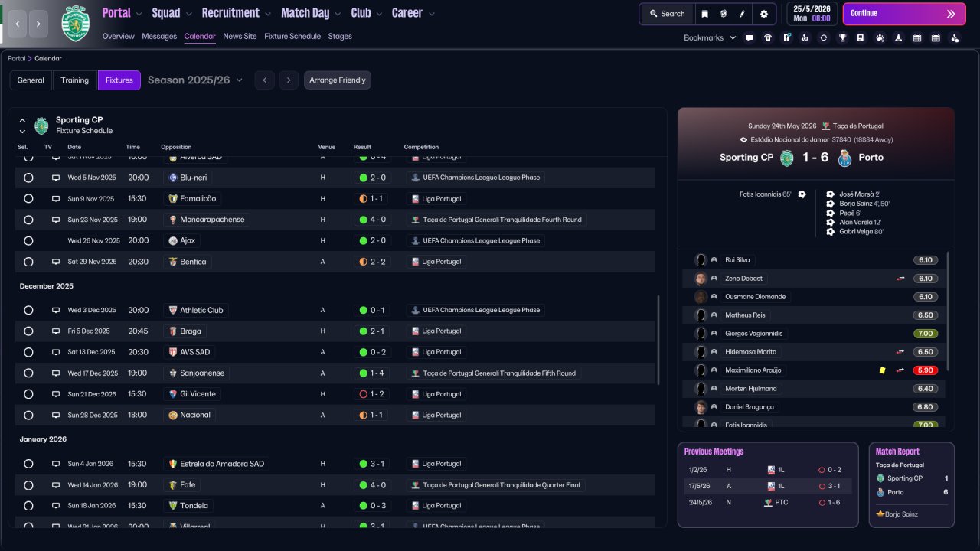The height and width of the screenshot is (551, 980).
Task: Select the Ajax fixture radio button
Action: [28, 240]
